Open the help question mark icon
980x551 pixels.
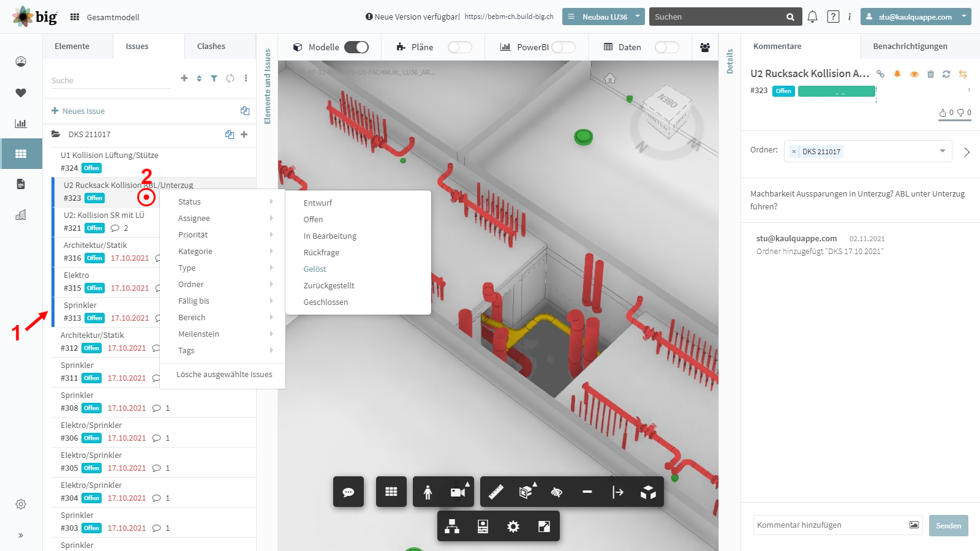click(x=833, y=17)
